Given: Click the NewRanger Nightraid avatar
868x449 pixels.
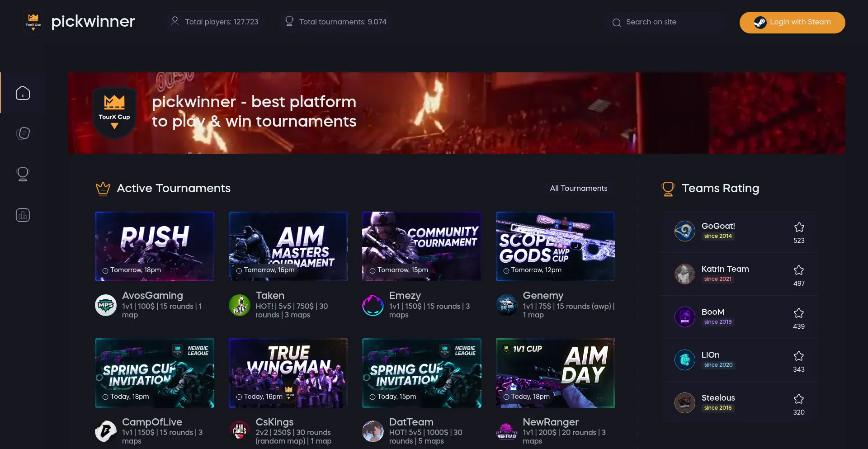Looking at the screenshot, I should (507, 431).
